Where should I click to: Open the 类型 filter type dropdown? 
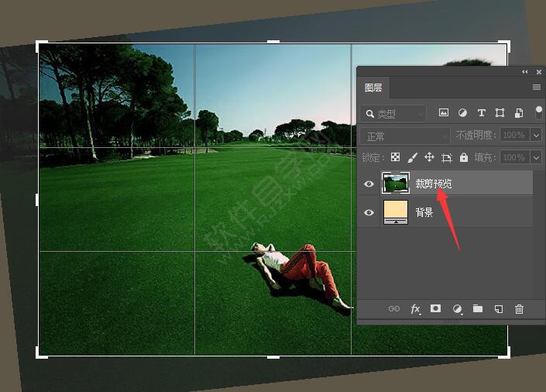tap(393, 114)
